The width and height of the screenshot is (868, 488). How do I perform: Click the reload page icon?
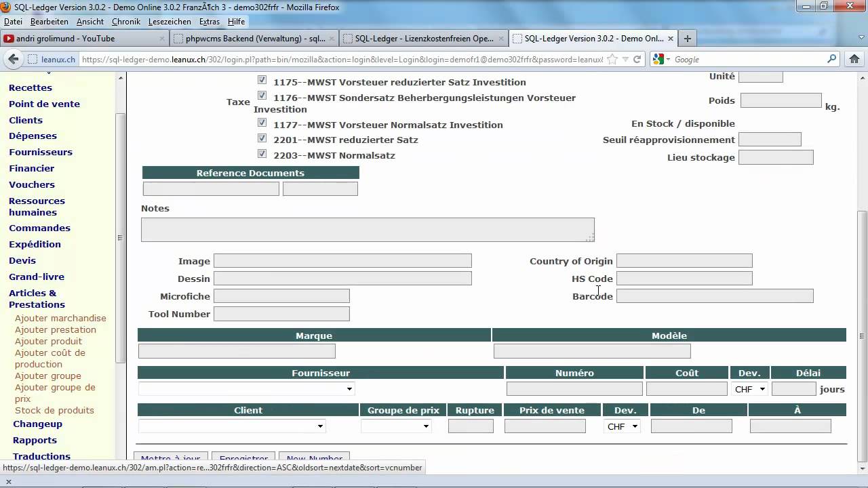point(637,59)
